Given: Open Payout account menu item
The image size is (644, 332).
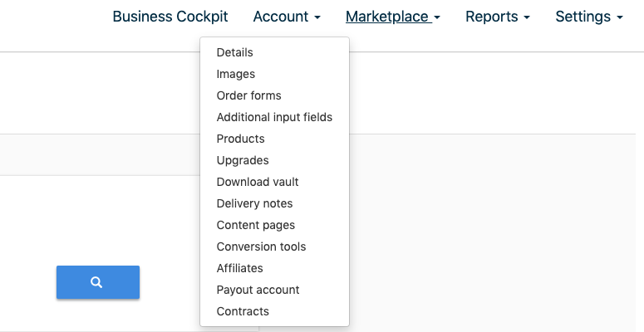Looking at the screenshot, I should pyautogui.click(x=258, y=290).
